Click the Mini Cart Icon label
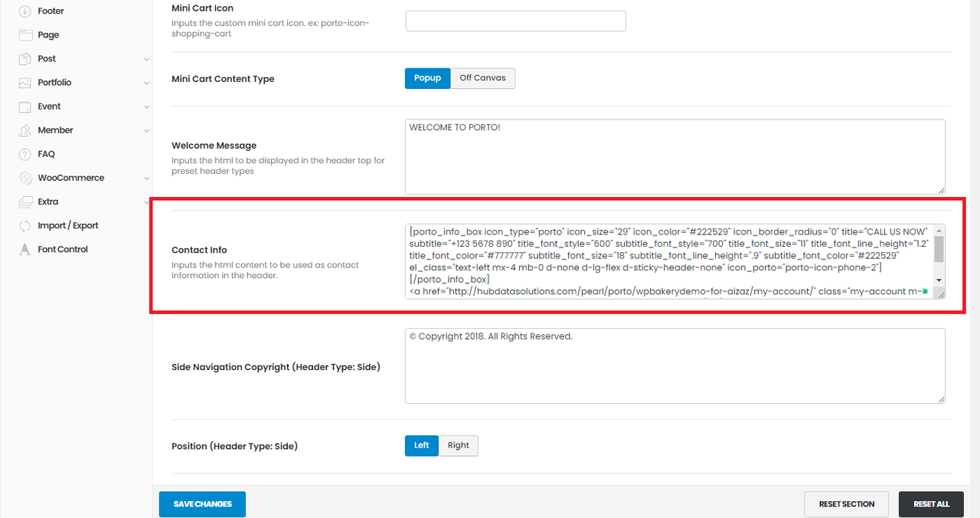980x518 pixels. pyautogui.click(x=203, y=8)
